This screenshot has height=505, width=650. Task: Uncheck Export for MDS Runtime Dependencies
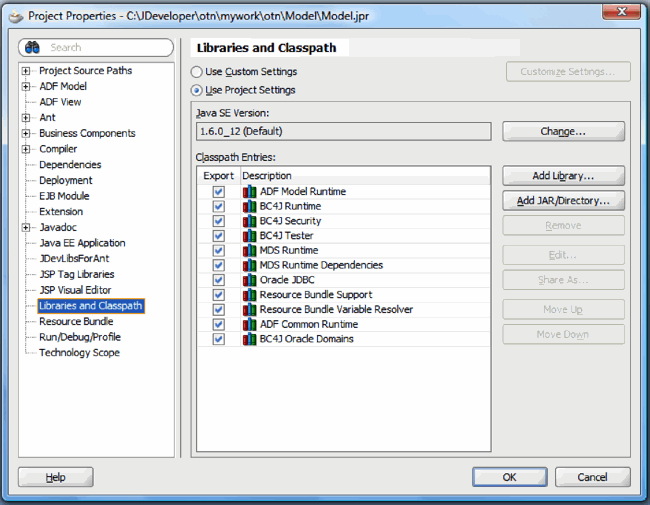219,265
